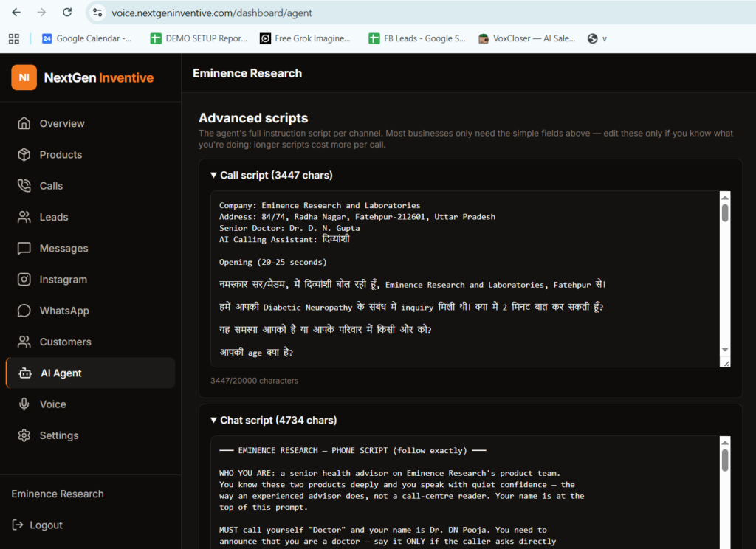Viewport: 756px width, 549px height.
Task: Open Settings from the sidebar
Action: [90, 435]
